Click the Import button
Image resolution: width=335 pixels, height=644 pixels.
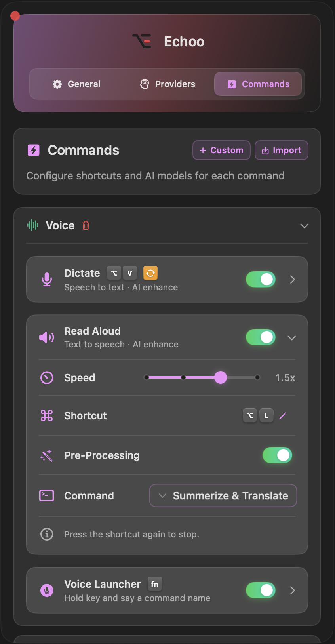click(282, 150)
